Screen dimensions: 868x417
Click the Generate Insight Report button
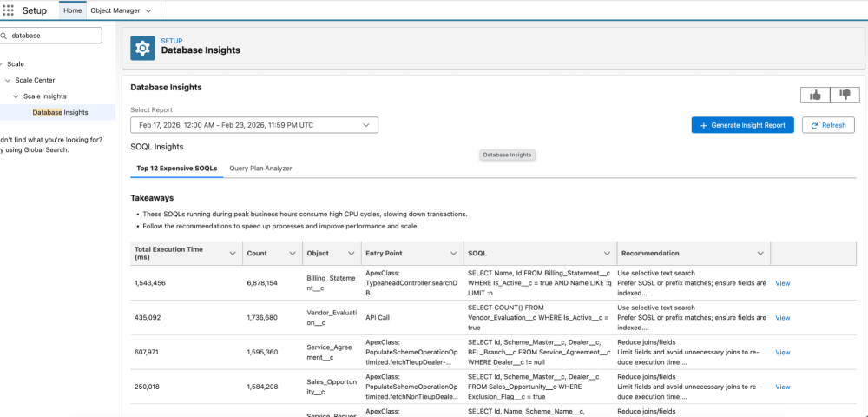(x=742, y=125)
